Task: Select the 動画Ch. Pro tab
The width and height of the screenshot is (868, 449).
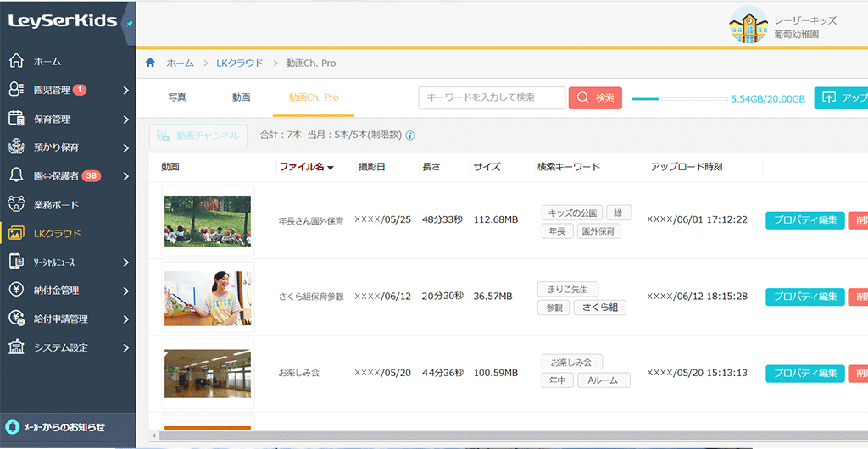Action: coord(314,97)
